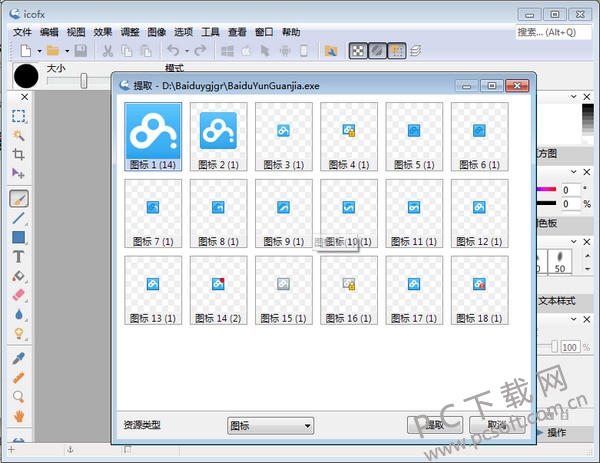Open the open-folder dropdown arrow

tap(67, 51)
